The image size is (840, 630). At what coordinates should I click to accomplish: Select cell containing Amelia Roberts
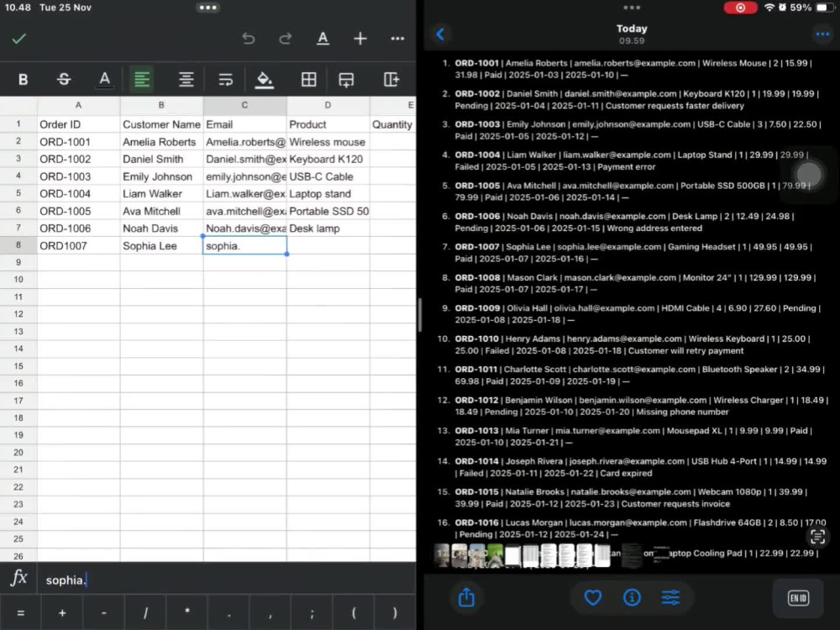[161, 142]
